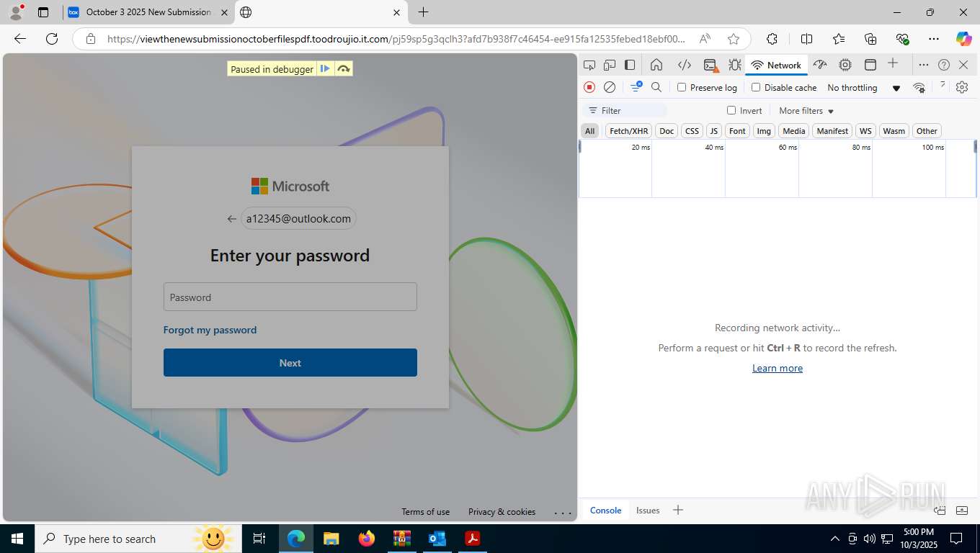Open Privacy & cookies link

(x=502, y=512)
